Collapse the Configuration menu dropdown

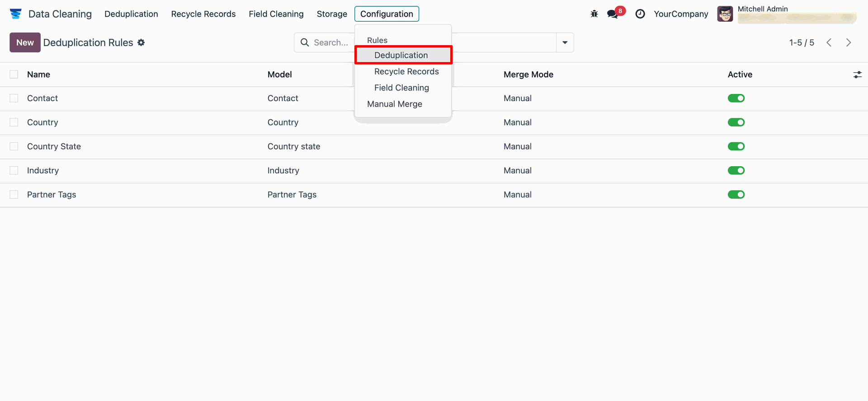coord(387,14)
